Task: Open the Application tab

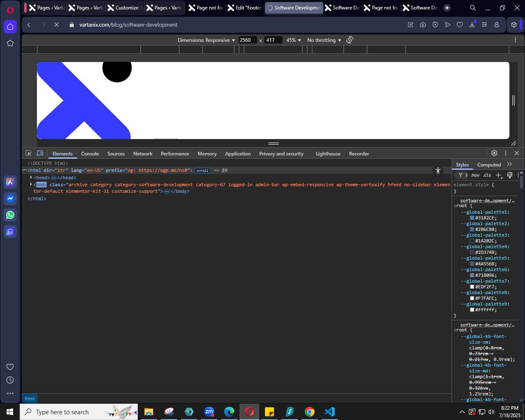Action: (x=238, y=153)
